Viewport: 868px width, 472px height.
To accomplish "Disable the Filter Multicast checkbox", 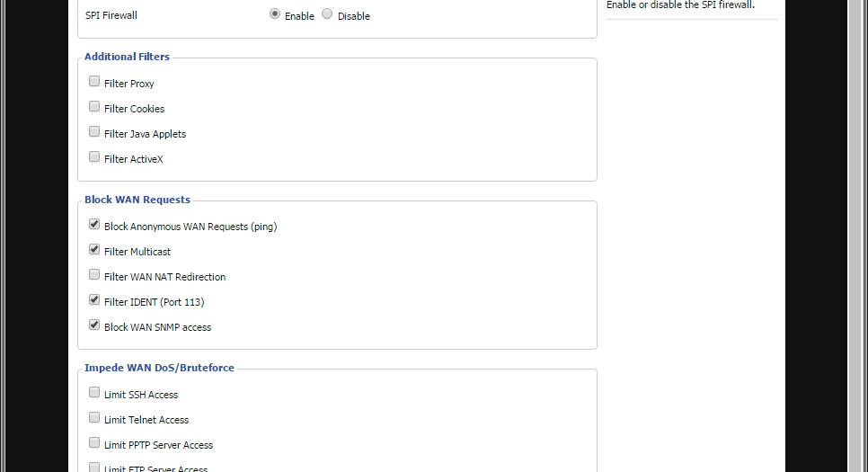I will point(94,250).
